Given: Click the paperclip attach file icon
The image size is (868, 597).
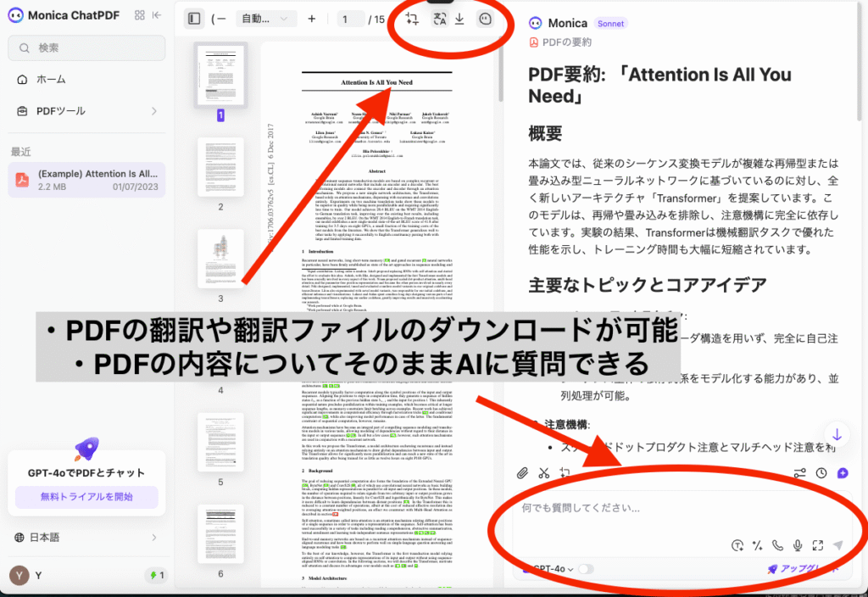Looking at the screenshot, I should tap(522, 473).
